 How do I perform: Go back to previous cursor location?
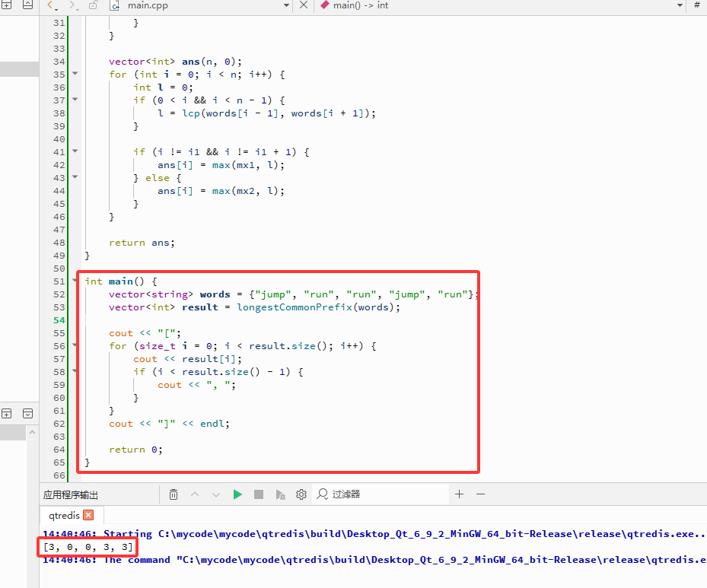(51, 5)
